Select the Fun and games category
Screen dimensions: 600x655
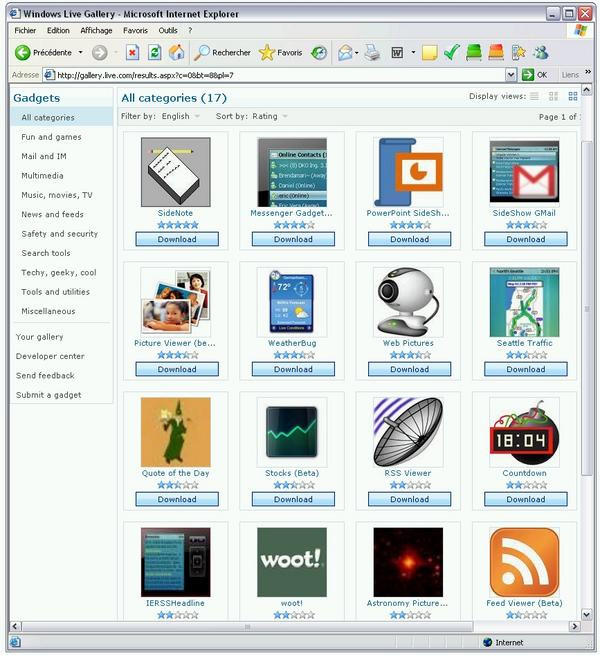[51, 137]
